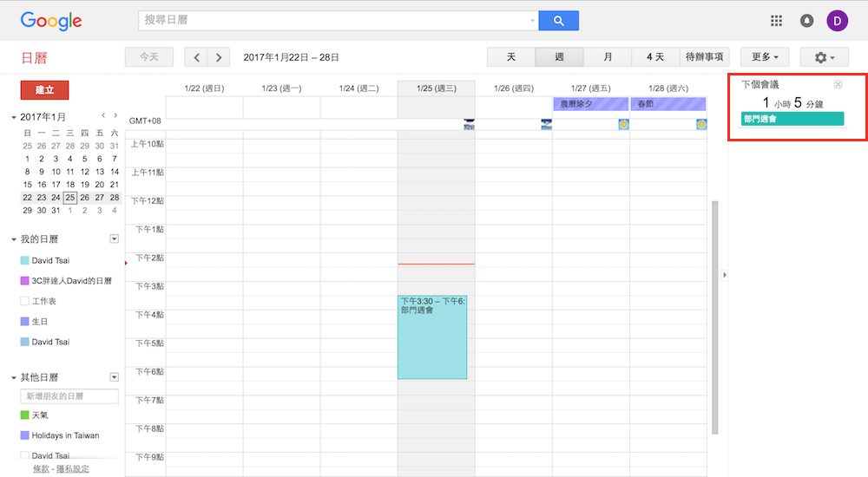The image size is (868, 477).
Task: Toggle the 天氣 calendar visibility
Action: click(24, 415)
